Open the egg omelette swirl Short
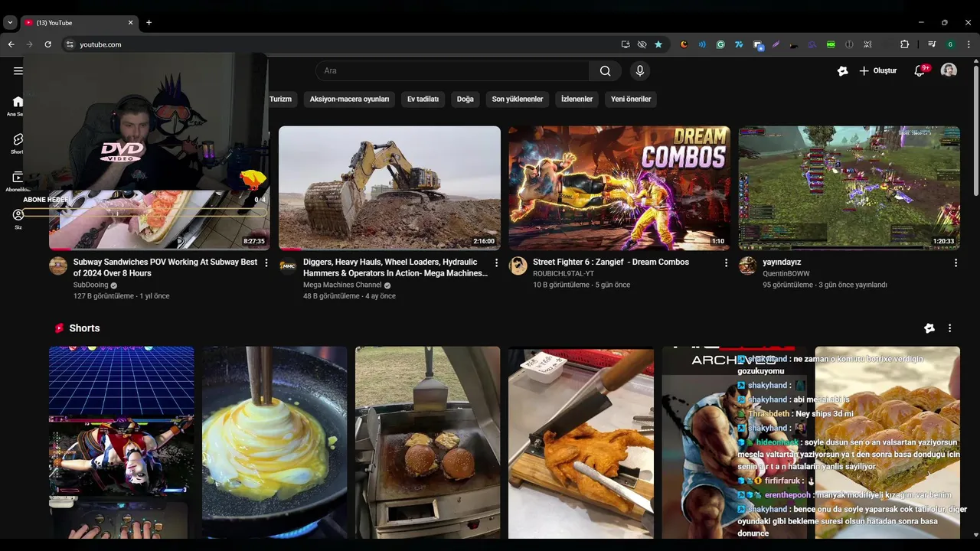 coord(274,442)
